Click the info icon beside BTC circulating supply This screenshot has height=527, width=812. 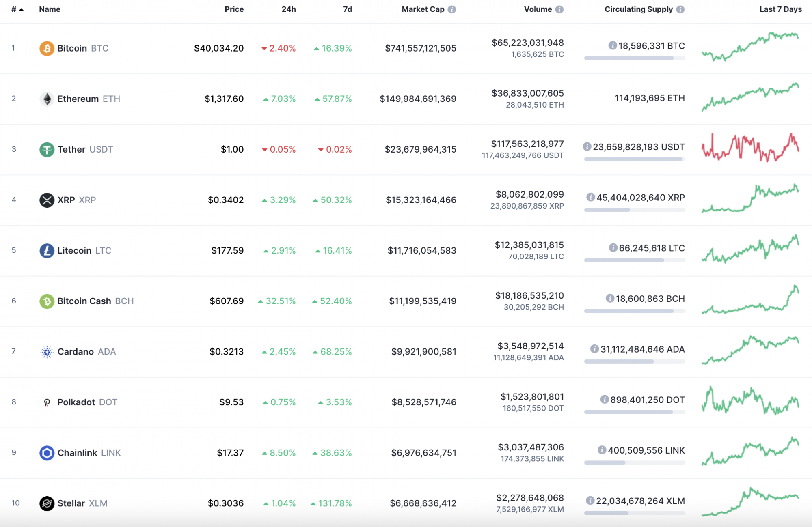coord(612,46)
